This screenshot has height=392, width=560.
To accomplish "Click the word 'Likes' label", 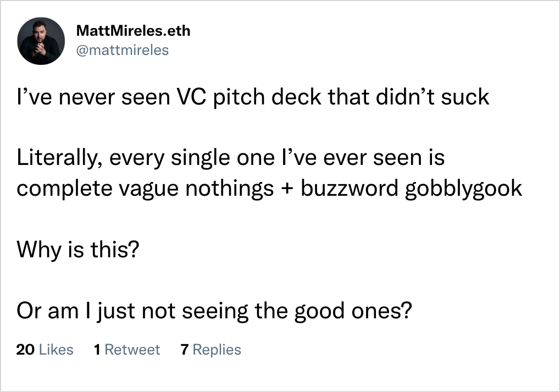I will (56, 350).
